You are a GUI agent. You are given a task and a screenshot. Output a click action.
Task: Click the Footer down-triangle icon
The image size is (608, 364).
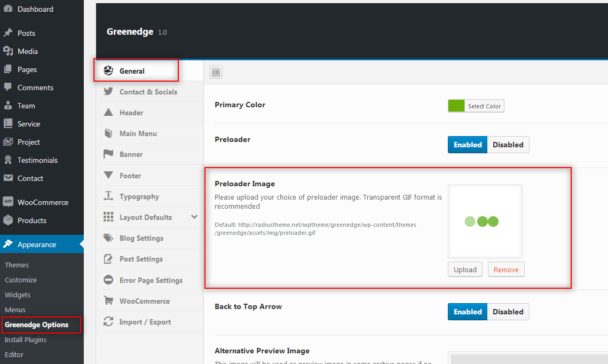[108, 175]
